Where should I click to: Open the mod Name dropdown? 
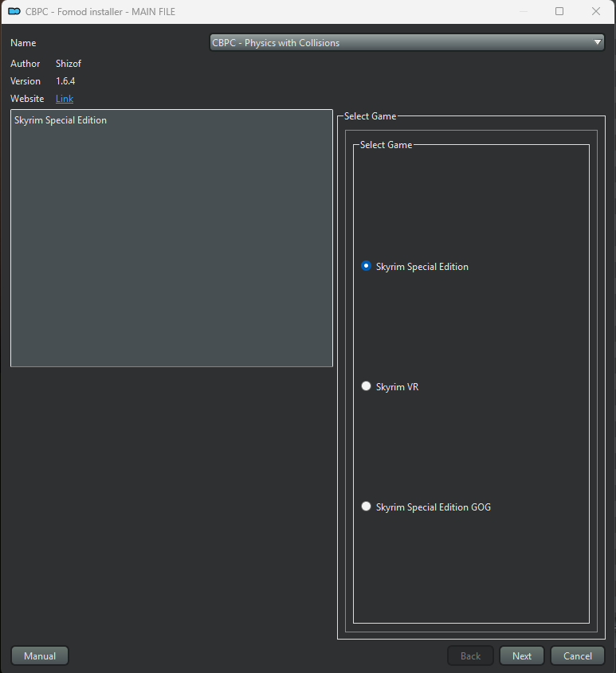pyautogui.click(x=406, y=43)
